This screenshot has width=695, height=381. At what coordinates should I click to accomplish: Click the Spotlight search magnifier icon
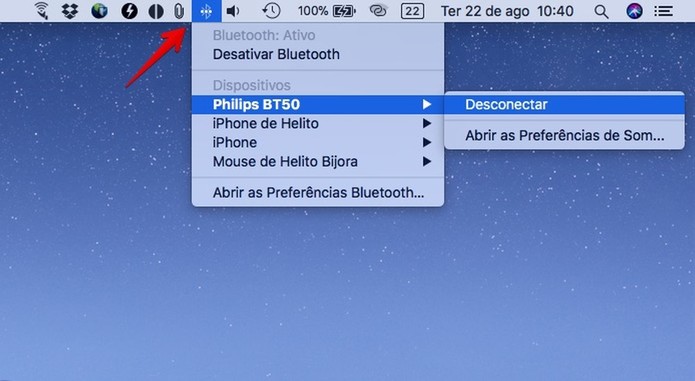coord(601,12)
